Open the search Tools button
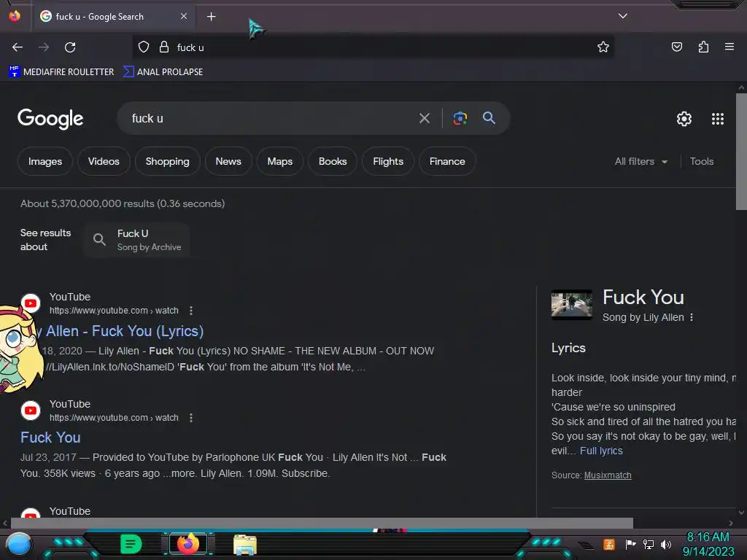This screenshot has width=747, height=560. (701, 161)
